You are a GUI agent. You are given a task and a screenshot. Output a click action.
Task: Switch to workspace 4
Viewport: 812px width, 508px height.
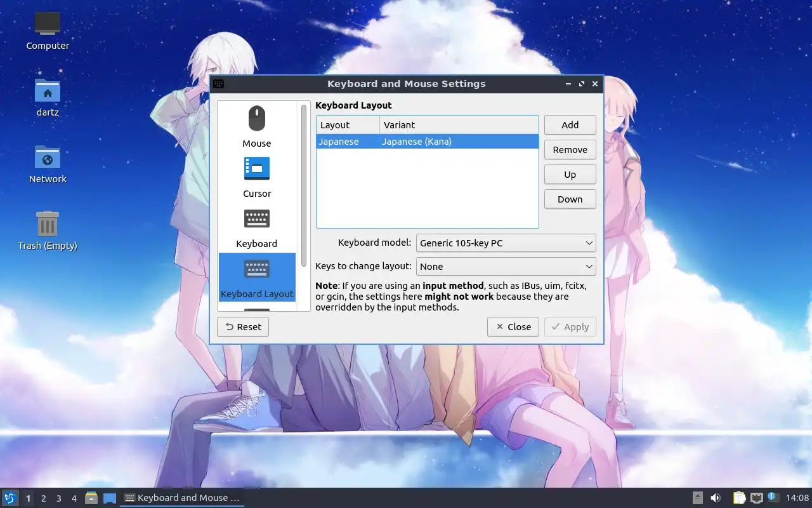(x=74, y=498)
